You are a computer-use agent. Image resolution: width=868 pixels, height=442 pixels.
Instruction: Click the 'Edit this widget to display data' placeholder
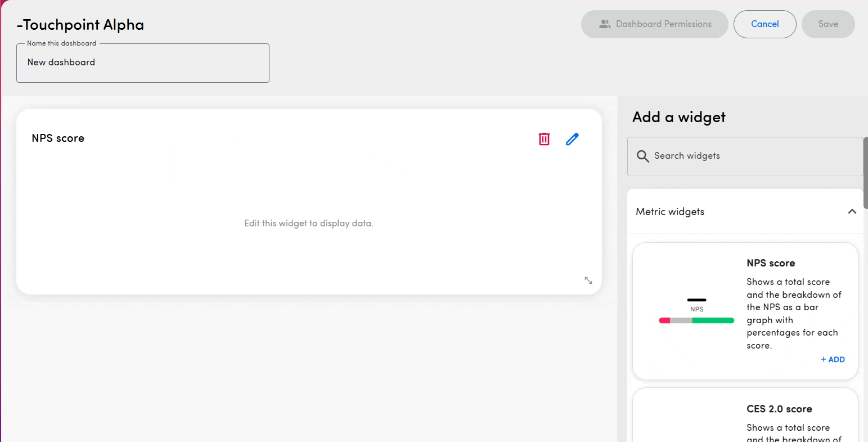pyautogui.click(x=309, y=224)
